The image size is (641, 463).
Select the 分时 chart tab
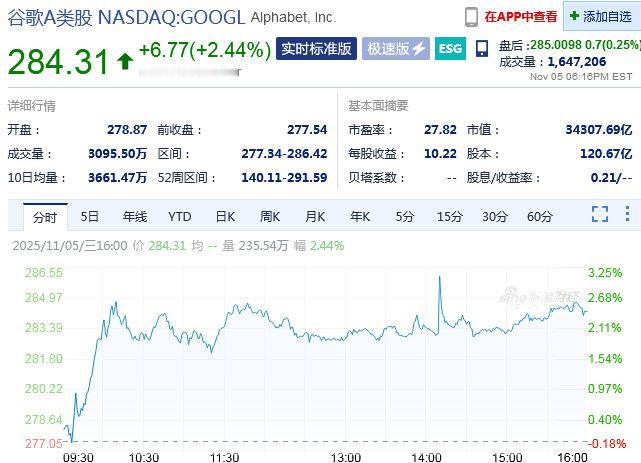tap(45, 217)
